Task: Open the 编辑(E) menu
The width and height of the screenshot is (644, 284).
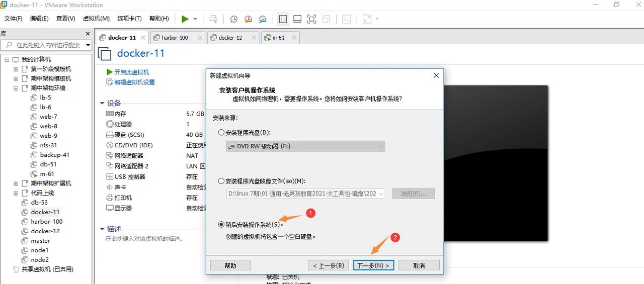Action: click(39, 19)
